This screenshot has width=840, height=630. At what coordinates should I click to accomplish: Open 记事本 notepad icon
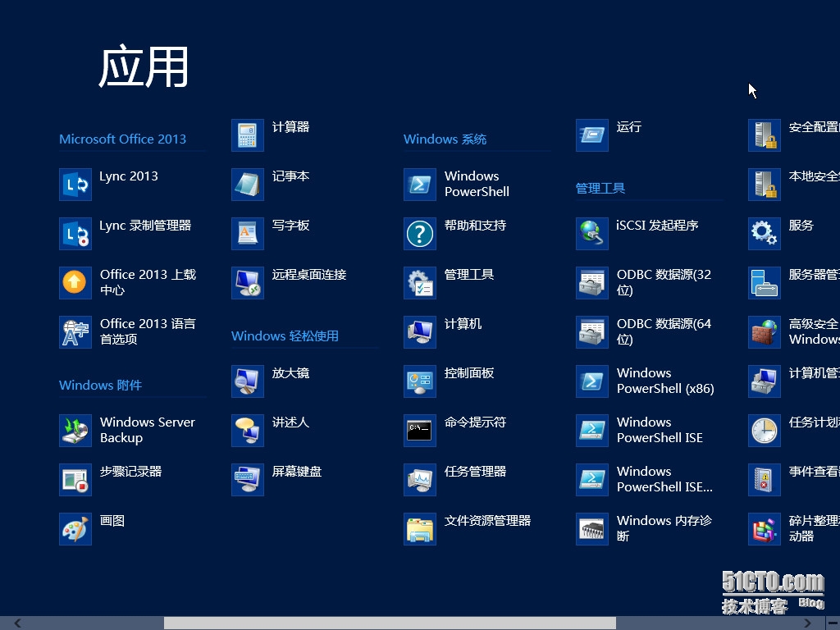(248, 185)
